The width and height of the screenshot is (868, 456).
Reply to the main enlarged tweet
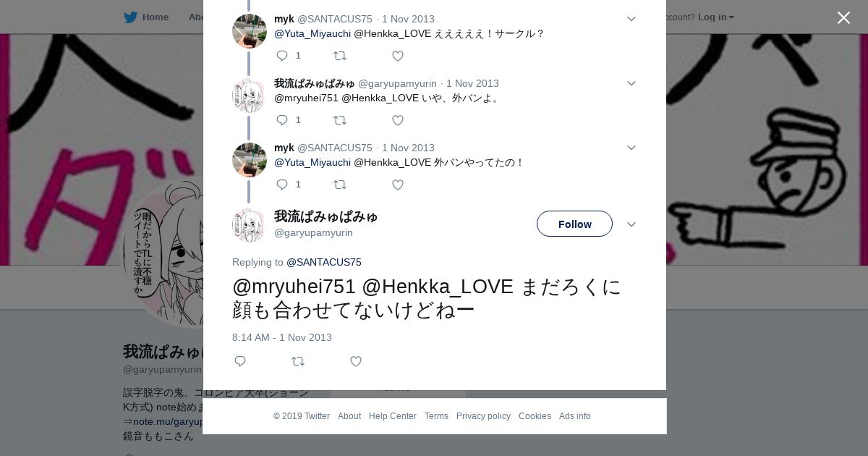[x=240, y=361]
